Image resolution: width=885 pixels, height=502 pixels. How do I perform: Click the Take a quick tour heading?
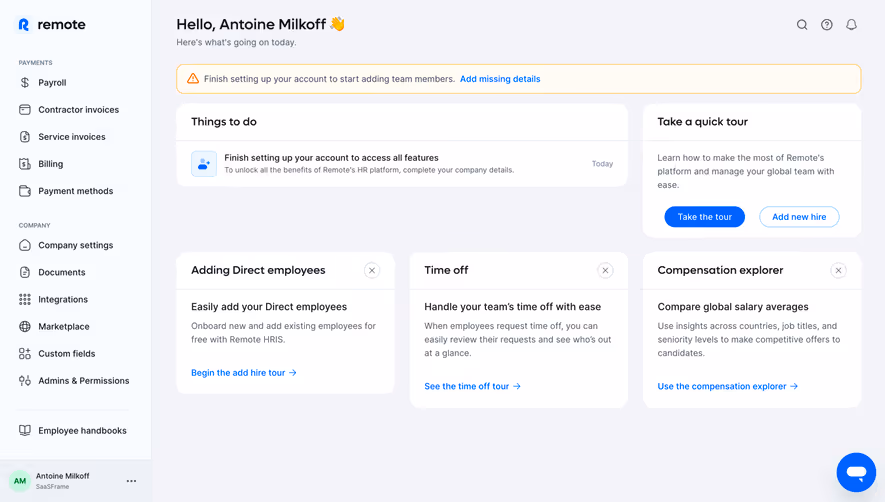(x=702, y=121)
